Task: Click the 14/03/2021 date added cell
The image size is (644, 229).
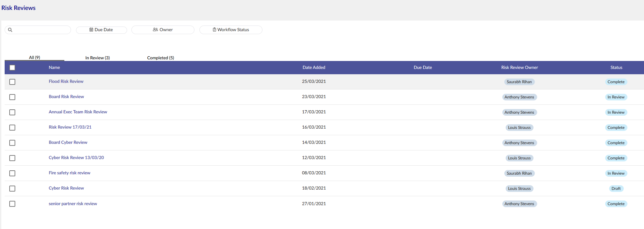Action: point(314,143)
